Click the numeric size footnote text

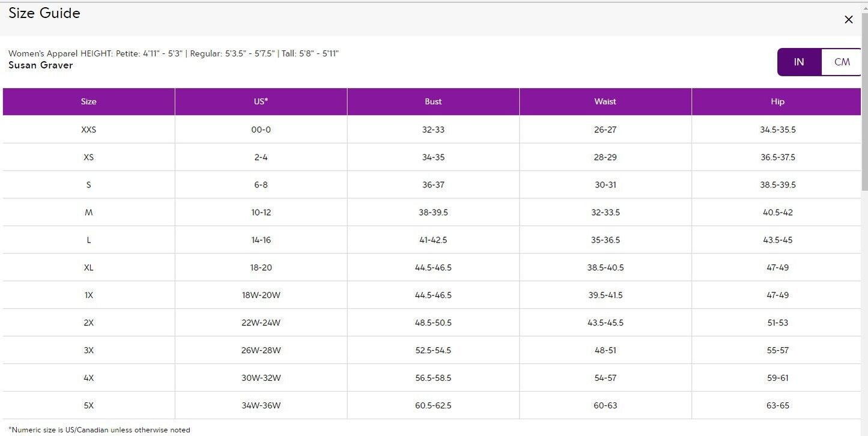pos(99,429)
